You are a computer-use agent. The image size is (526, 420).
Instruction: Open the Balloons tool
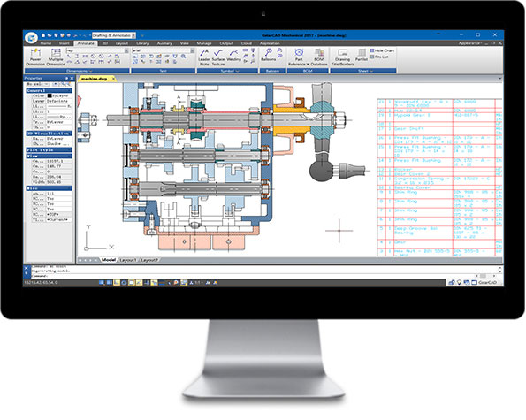tap(269, 55)
